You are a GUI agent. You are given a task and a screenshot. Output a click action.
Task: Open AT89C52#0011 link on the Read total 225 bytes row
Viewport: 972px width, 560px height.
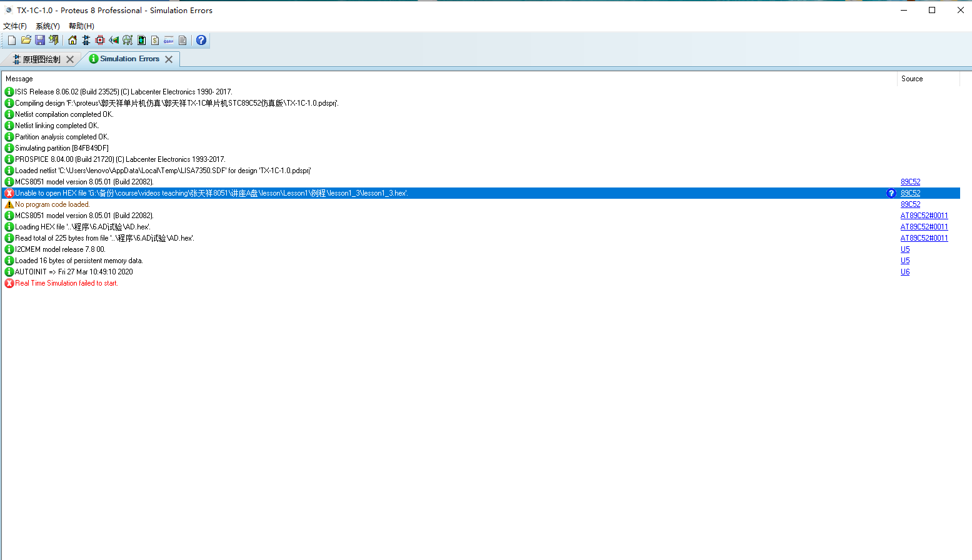pos(924,238)
